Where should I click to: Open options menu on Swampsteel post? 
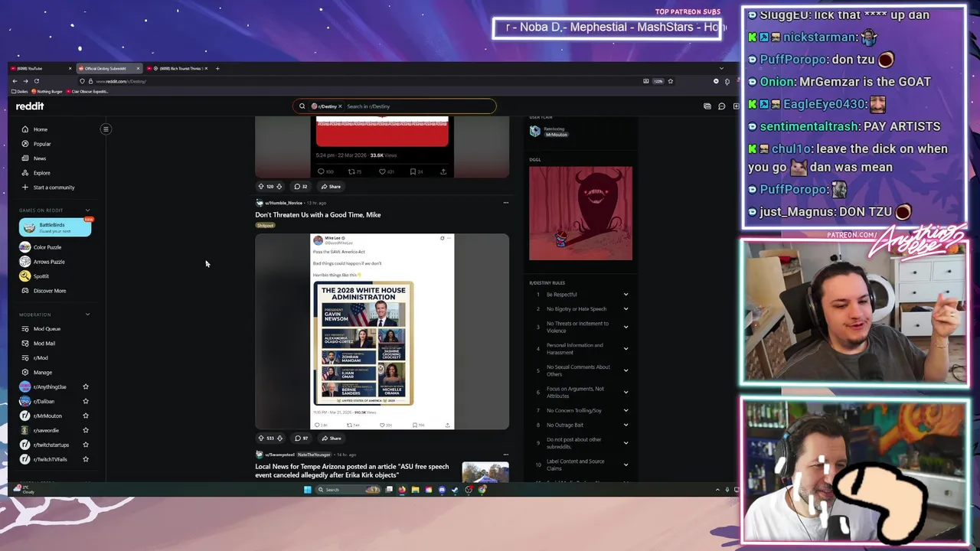505,455
